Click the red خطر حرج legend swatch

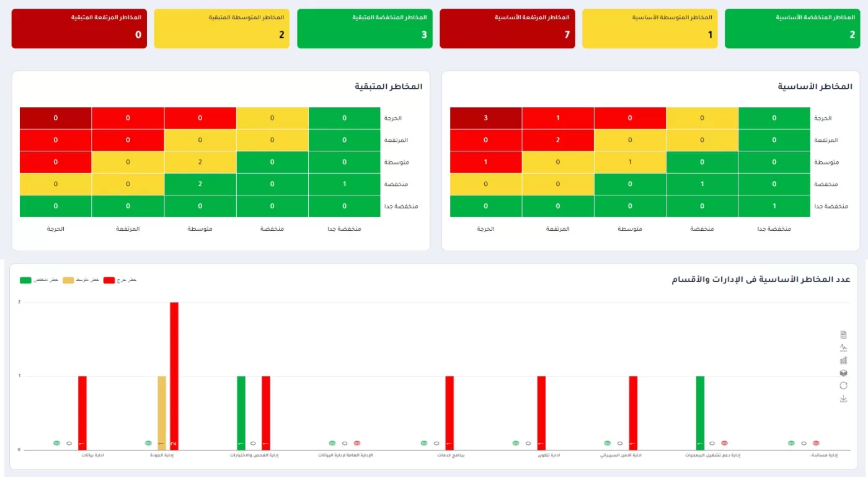coord(109,280)
